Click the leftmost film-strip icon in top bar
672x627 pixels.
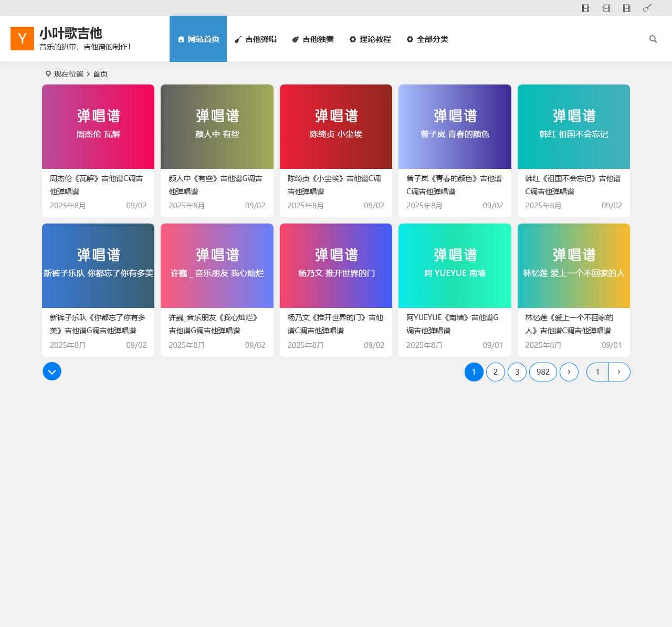(586, 8)
